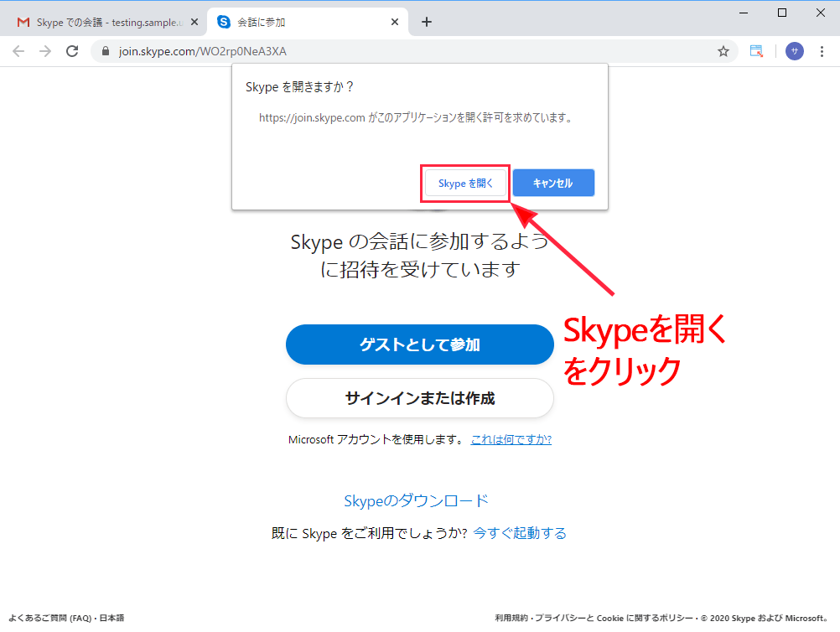The image size is (840, 632).
Task: Click キャンセル in the dialog
Action: pyautogui.click(x=553, y=184)
